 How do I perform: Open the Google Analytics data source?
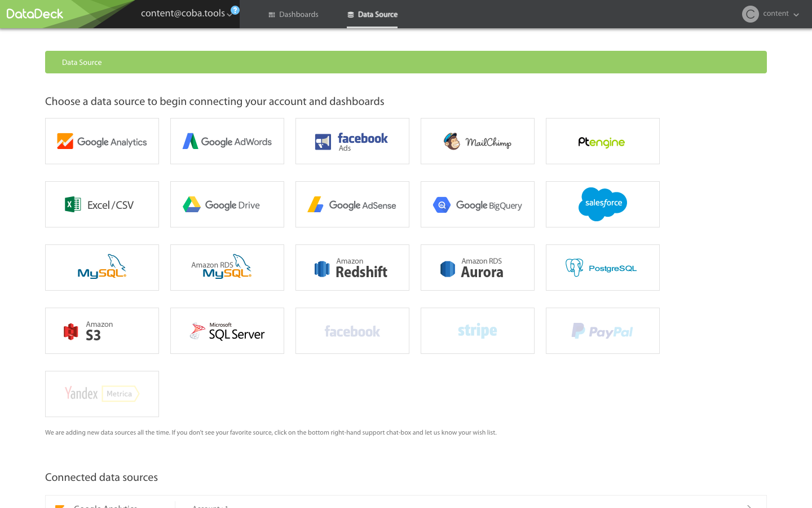pos(102,141)
